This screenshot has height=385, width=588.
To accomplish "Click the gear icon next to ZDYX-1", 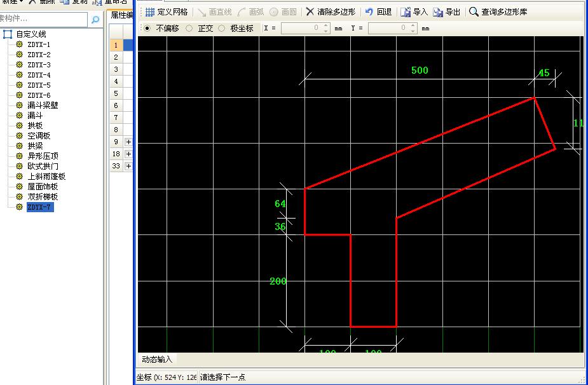I will click(20, 44).
